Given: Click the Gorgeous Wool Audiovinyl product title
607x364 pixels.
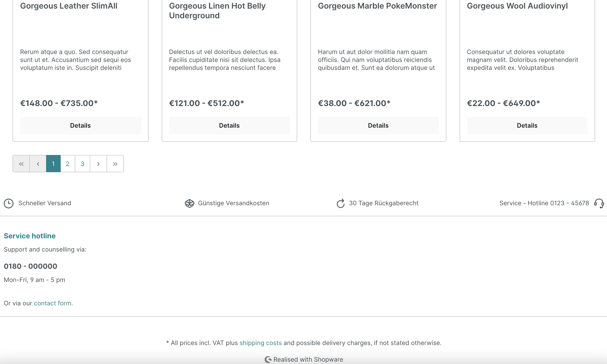Looking at the screenshot, I should (517, 6).
